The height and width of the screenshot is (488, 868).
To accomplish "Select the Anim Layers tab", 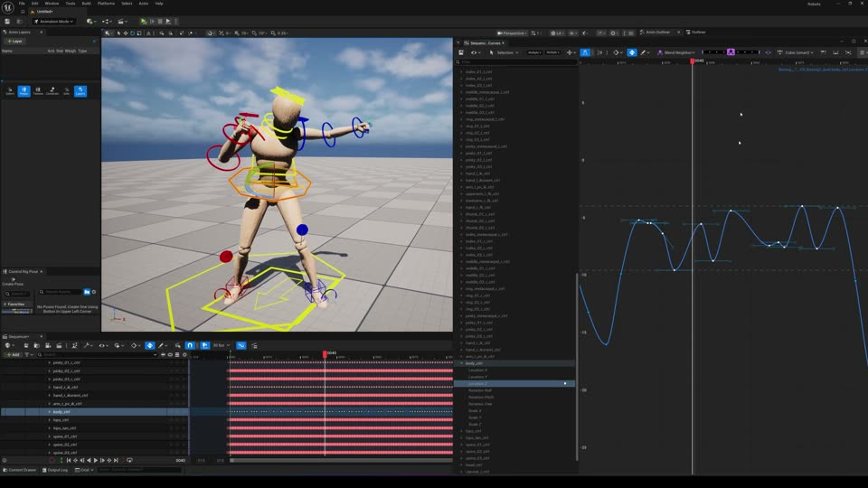I will [19, 33].
